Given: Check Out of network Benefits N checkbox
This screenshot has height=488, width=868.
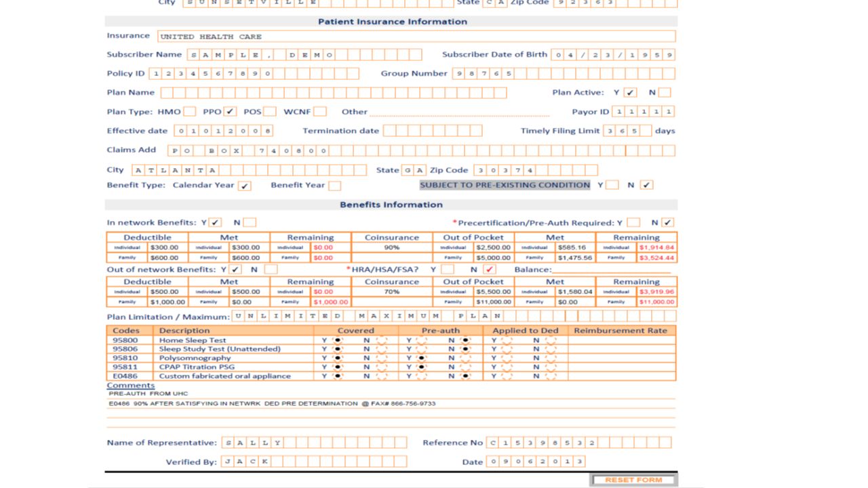Looking at the screenshot, I should pyautogui.click(x=271, y=269).
